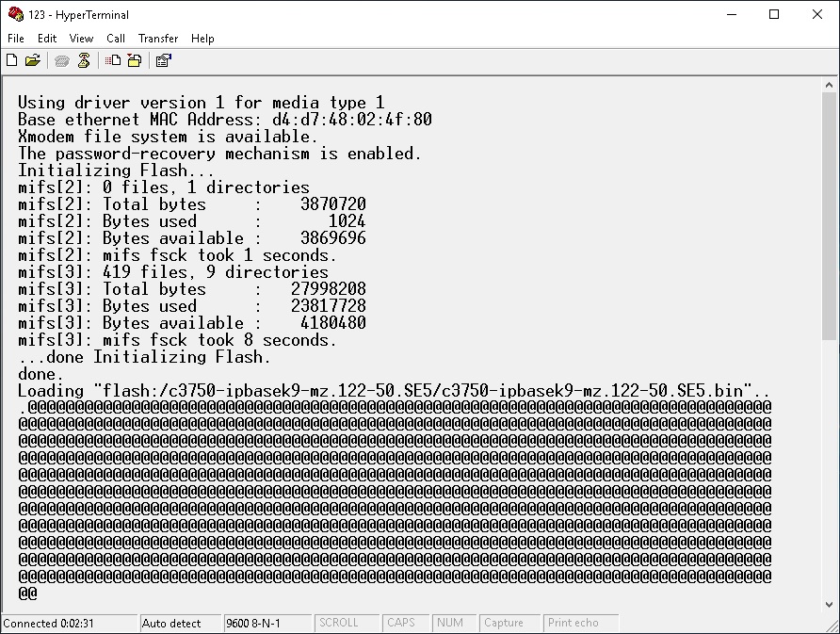Open the Help menu
Image resolution: width=840 pixels, height=634 pixels.
tap(202, 39)
